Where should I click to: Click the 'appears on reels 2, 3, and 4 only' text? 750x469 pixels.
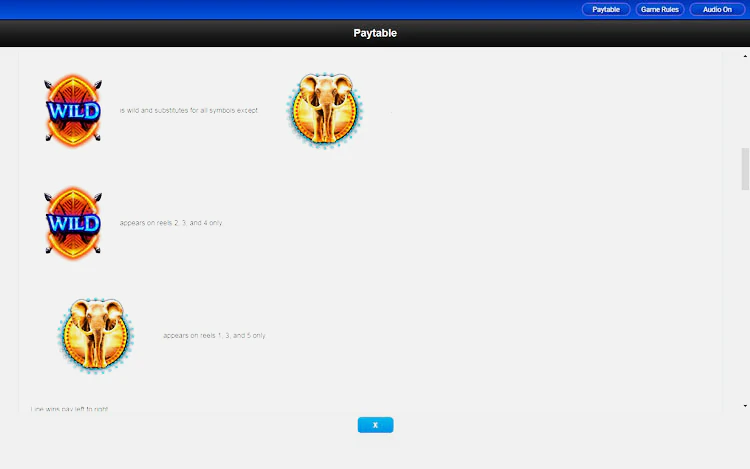coord(171,223)
